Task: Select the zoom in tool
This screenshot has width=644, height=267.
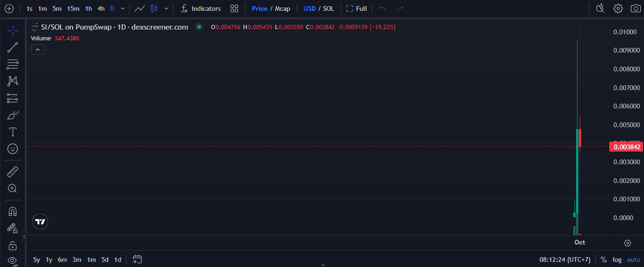Action: point(13,189)
